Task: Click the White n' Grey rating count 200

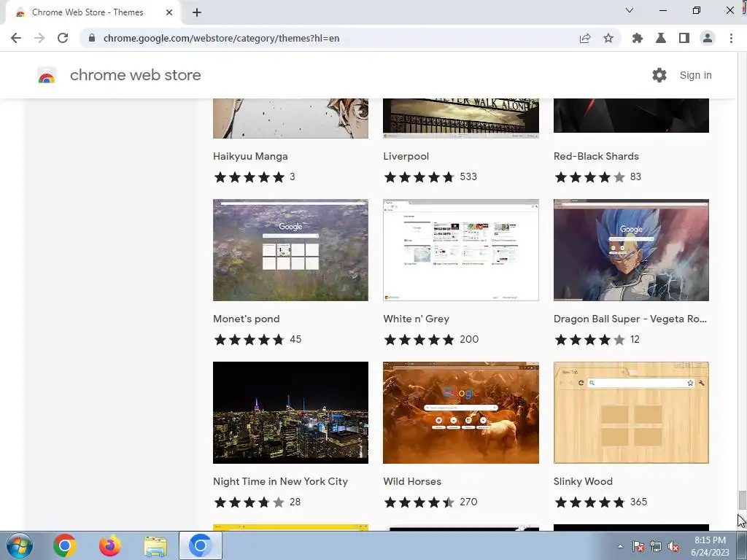Action: point(469,340)
